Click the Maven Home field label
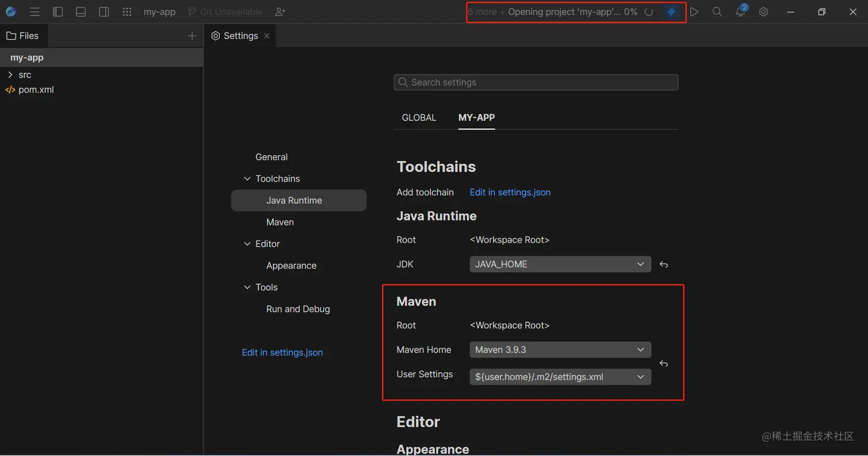Image resolution: width=868 pixels, height=456 pixels. 424,350
